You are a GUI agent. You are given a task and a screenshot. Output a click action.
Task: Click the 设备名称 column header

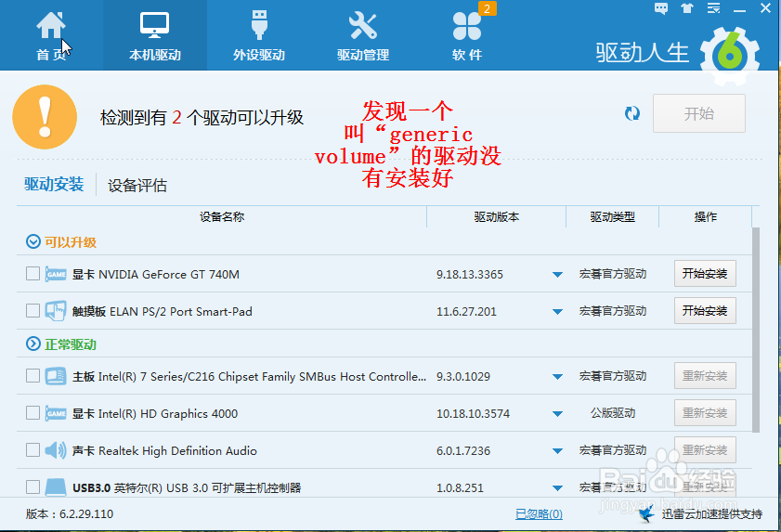click(222, 216)
